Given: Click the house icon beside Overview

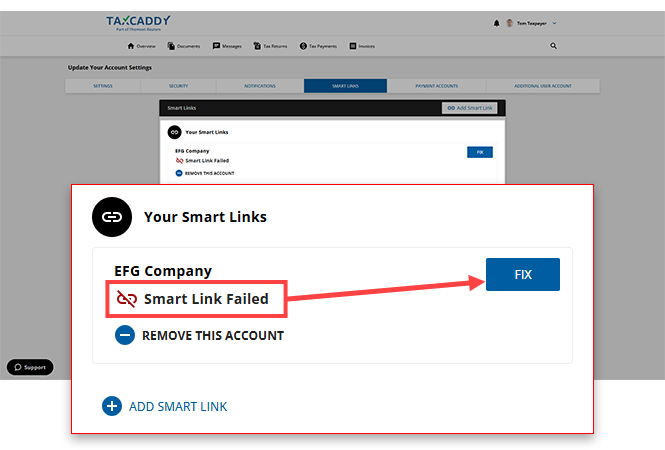Looking at the screenshot, I should (x=131, y=46).
